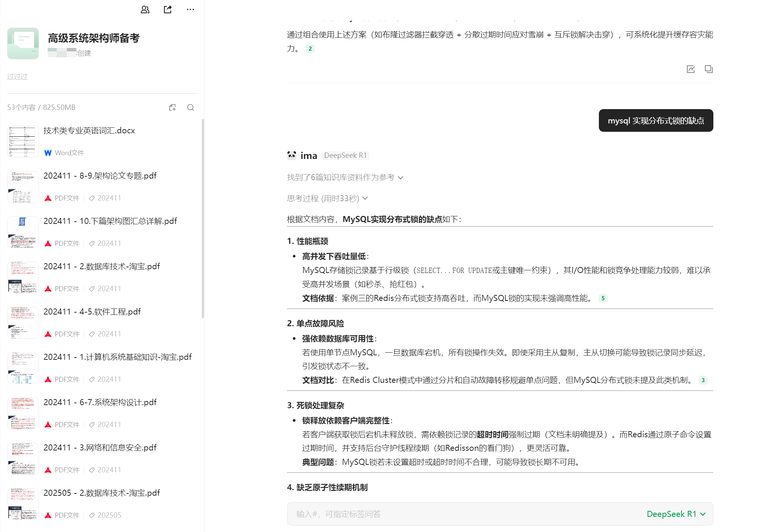Viewport: 764px width, 532px height.
Task: Click thumbnail of 202411 - 3.网络和信息安全.pdf
Action: pyautogui.click(x=23, y=458)
